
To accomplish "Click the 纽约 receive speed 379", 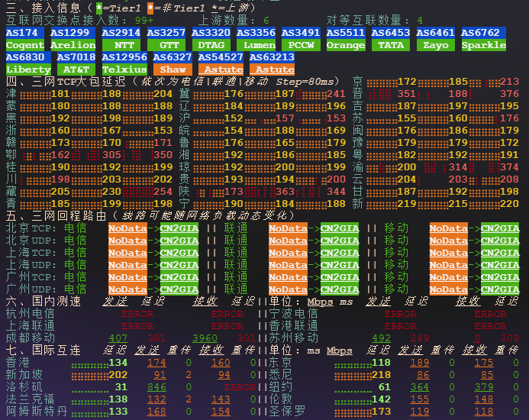I will (484, 387).
